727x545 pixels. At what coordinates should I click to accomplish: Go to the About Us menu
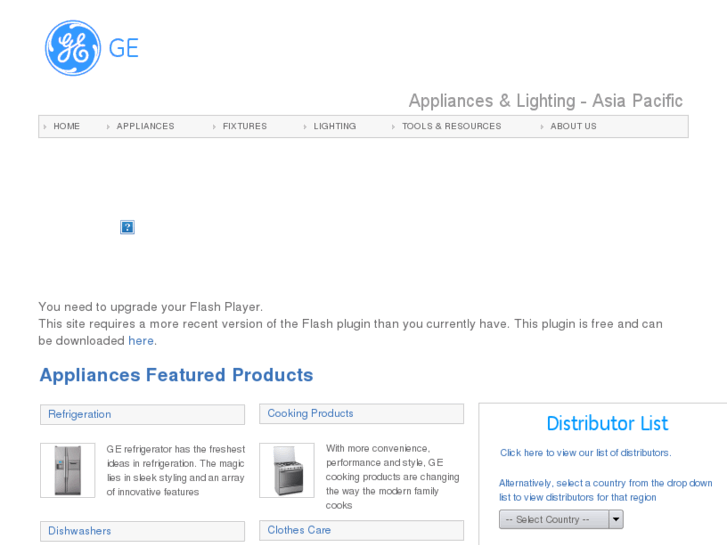[x=573, y=126]
